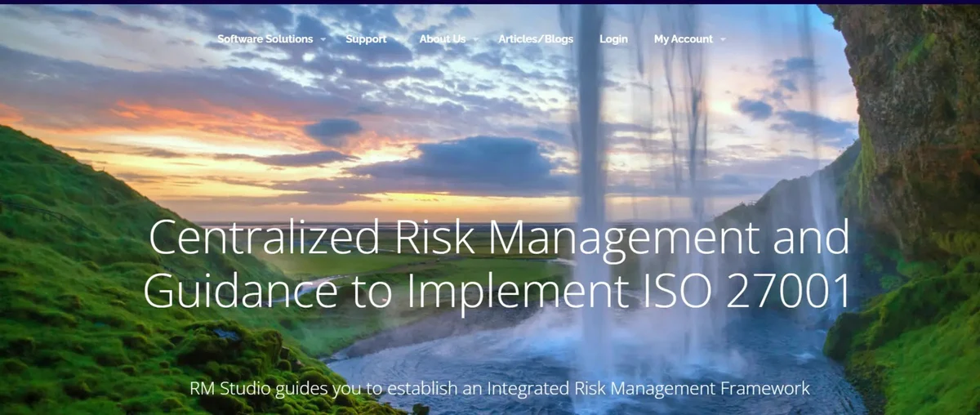Expand the Software Solutions dropdown arrow
This screenshot has width=980, height=415.
pos(323,39)
